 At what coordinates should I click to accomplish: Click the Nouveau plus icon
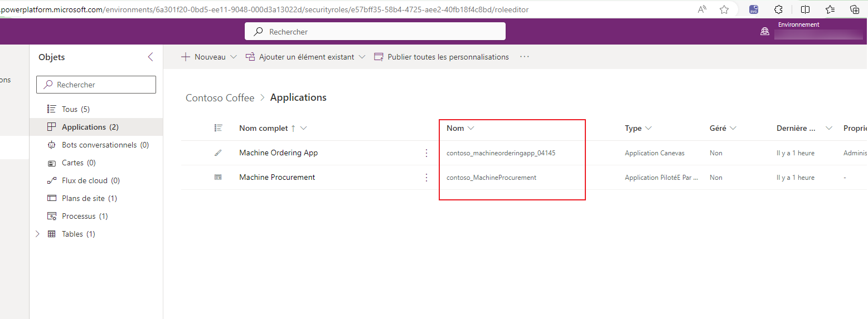[186, 57]
